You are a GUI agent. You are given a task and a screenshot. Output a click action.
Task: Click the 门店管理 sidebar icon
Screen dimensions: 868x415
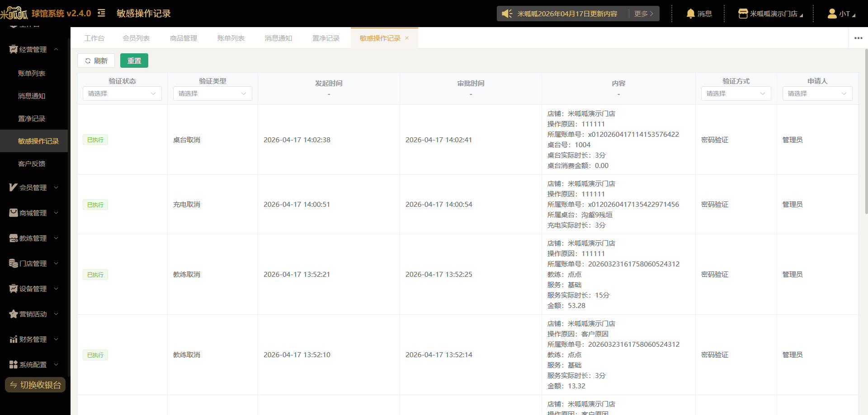[x=13, y=263]
